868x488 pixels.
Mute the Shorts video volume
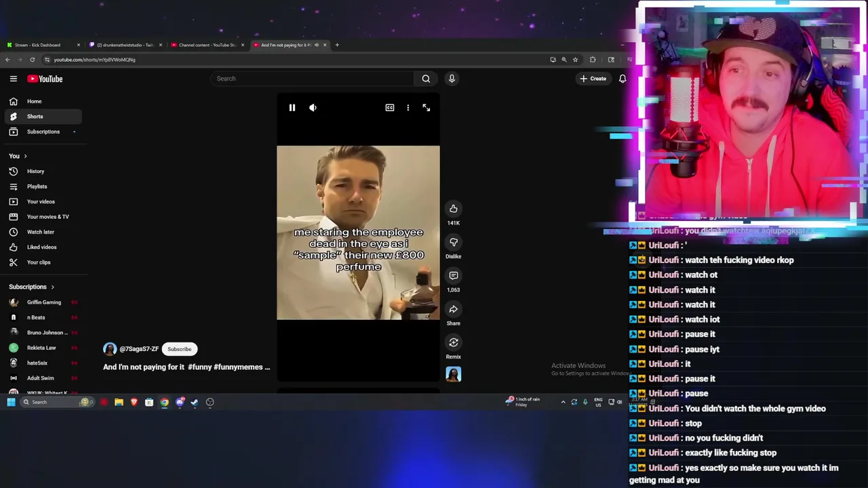313,108
